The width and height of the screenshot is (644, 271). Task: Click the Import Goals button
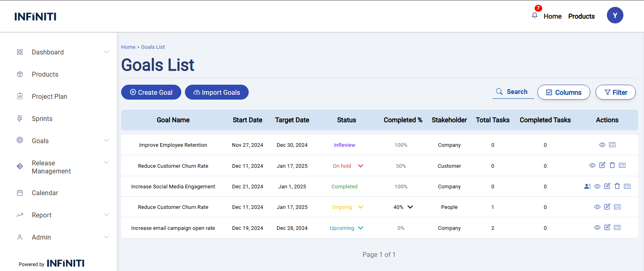point(216,92)
